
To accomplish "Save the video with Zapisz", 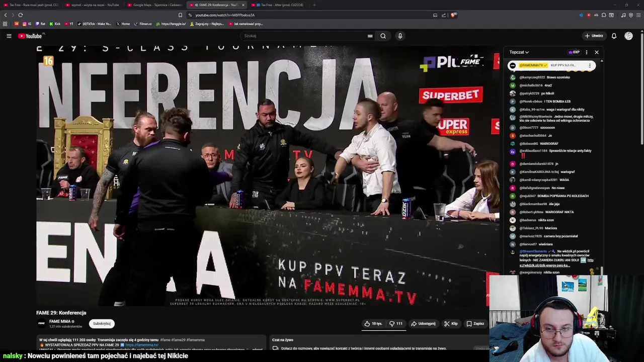I will coord(475,324).
